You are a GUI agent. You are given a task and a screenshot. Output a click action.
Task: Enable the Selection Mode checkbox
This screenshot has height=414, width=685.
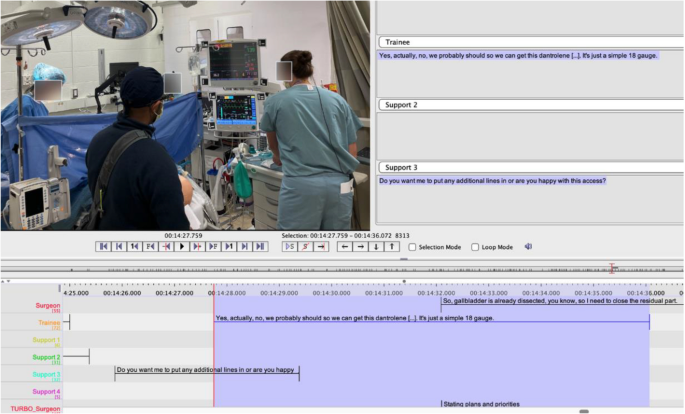click(x=412, y=247)
